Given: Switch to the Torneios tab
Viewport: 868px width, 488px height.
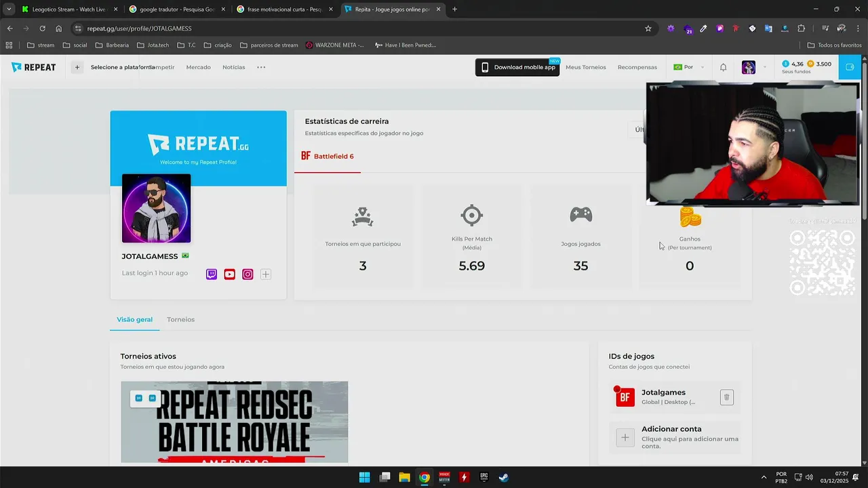Looking at the screenshot, I should pos(180,319).
